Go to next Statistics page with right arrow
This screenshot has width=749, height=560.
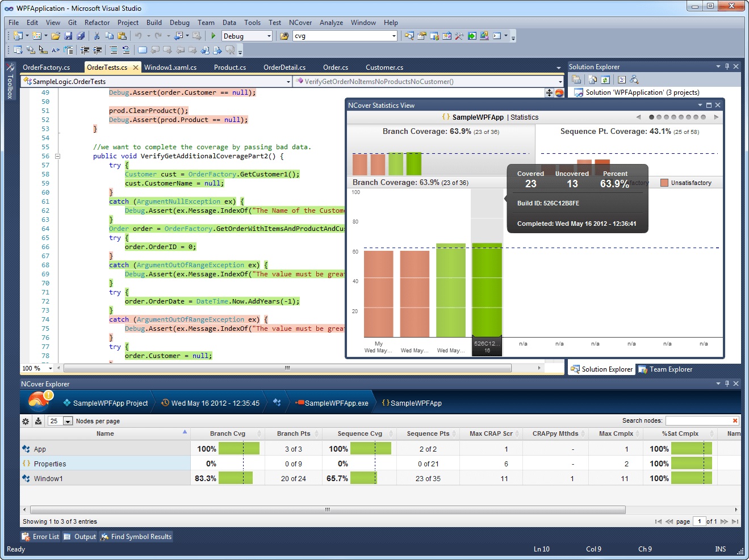click(x=716, y=117)
